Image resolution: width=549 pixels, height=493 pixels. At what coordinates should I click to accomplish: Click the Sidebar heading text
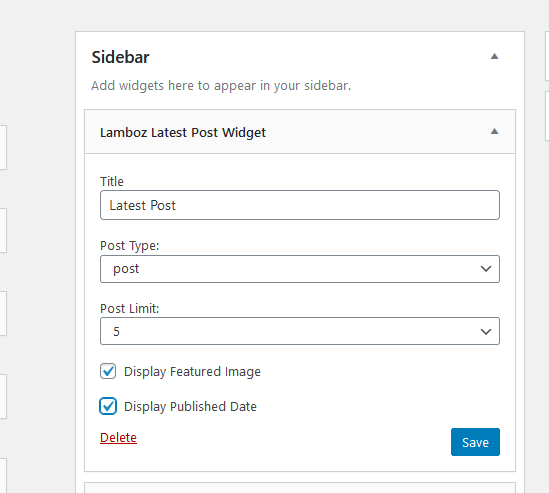pos(120,57)
